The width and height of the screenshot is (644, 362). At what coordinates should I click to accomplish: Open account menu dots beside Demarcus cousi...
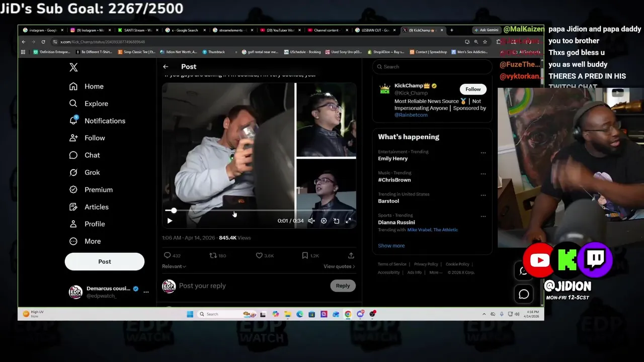pyautogui.click(x=146, y=292)
